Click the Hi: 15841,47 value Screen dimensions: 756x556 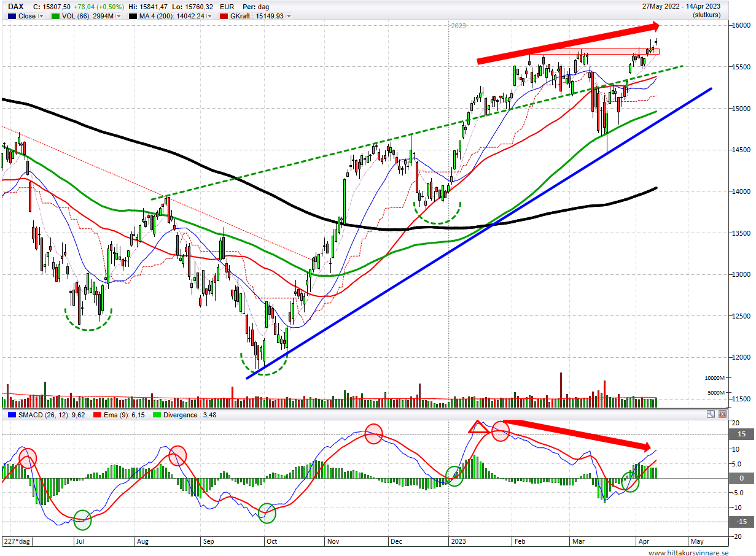(147, 7)
